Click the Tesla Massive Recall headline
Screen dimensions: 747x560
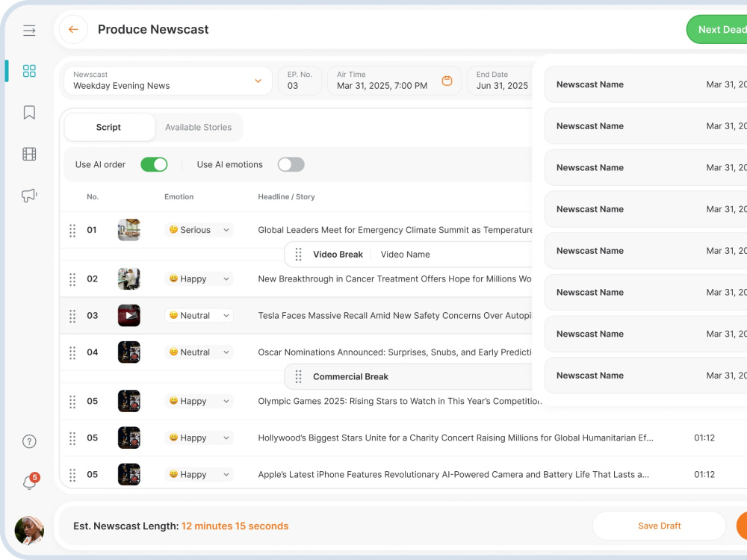(x=394, y=316)
